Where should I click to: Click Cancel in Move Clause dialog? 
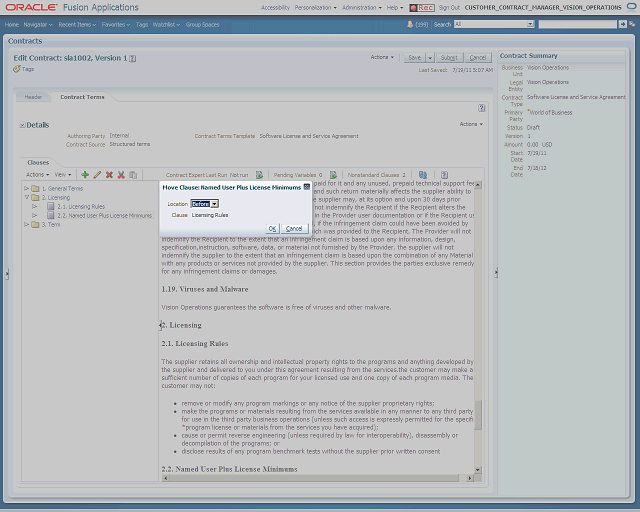(x=294, y=229)
